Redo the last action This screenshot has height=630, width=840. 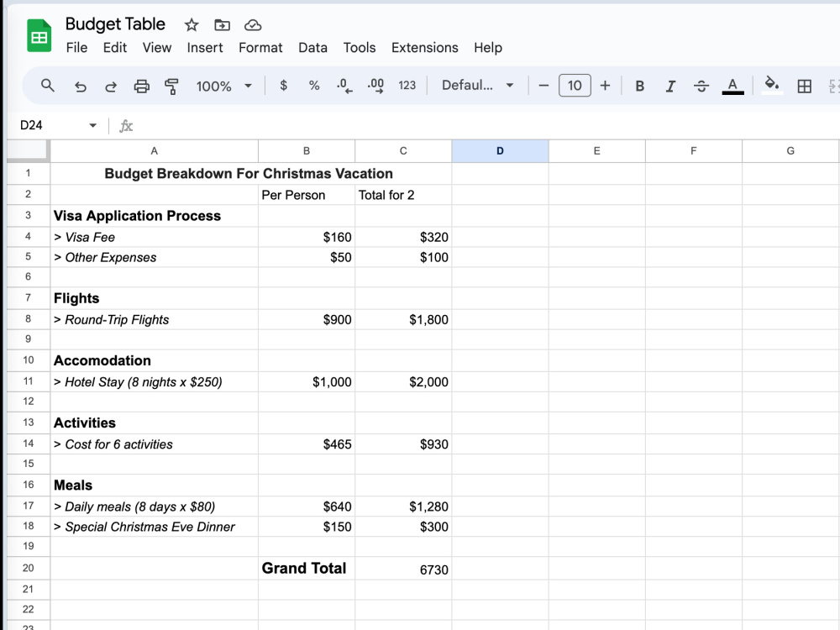point(111,86)
